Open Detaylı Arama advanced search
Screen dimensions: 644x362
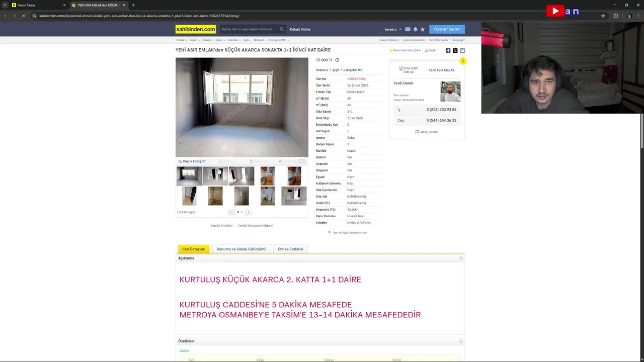[x=300, y=29]
